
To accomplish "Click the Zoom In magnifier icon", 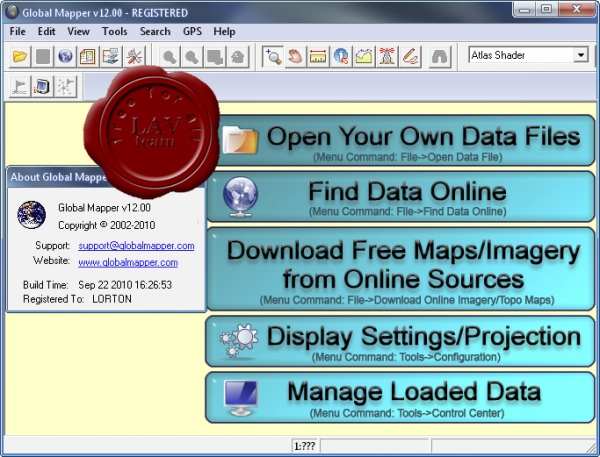I will (x=169, y=57).
